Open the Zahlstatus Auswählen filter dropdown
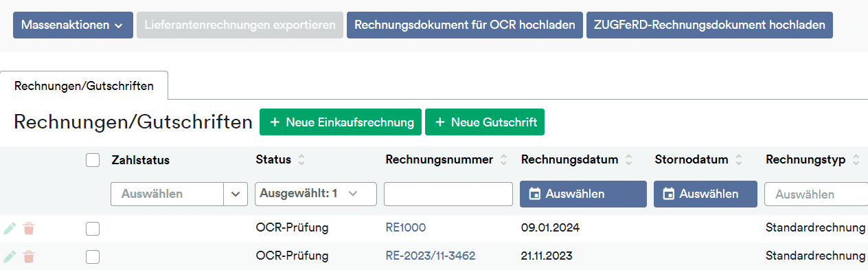Screen dimensions: 868x270 [179, 194]
